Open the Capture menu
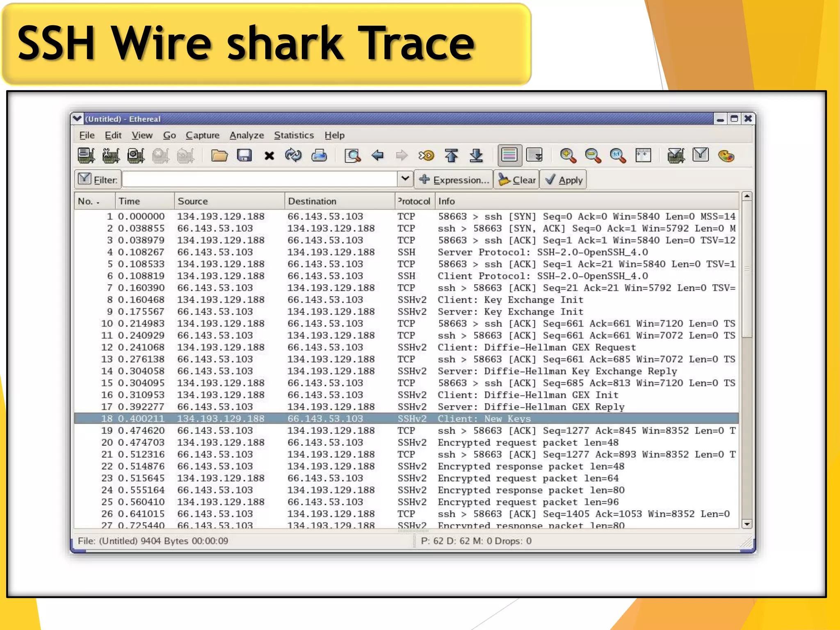The width and height of the screenshot is (840, 630). coord(203,135)
